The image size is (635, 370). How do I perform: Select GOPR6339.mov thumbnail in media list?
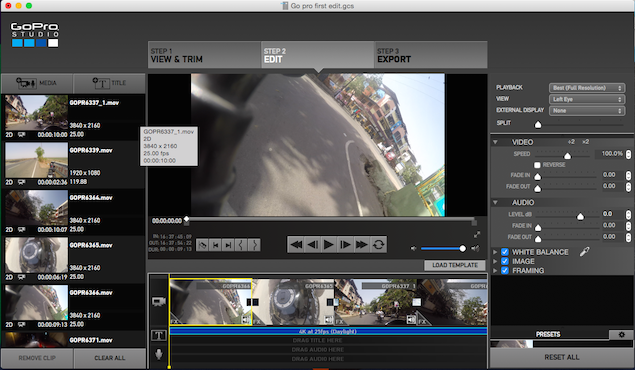click(x=36, y=161)
